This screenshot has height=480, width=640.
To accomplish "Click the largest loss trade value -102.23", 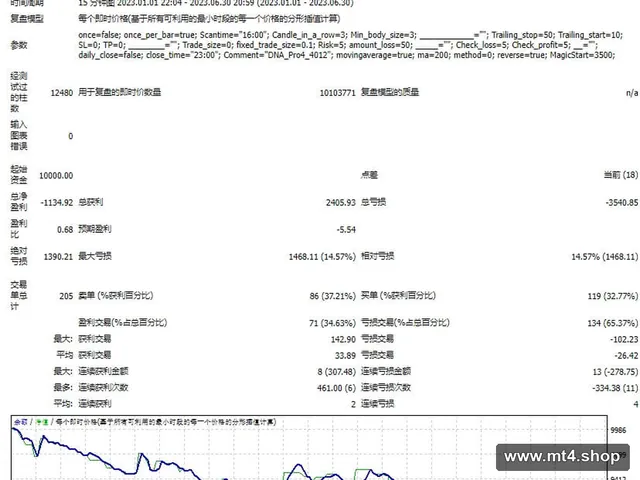I will coord(624,339).
